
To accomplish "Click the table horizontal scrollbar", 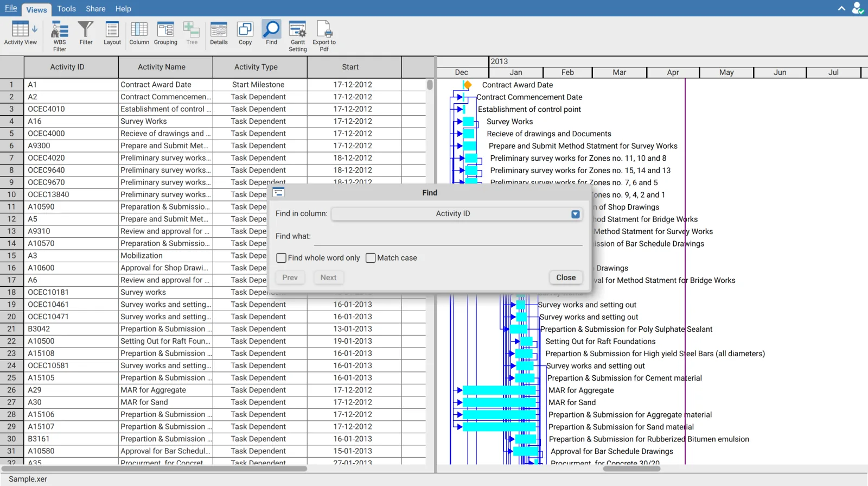I will point(155,469).
